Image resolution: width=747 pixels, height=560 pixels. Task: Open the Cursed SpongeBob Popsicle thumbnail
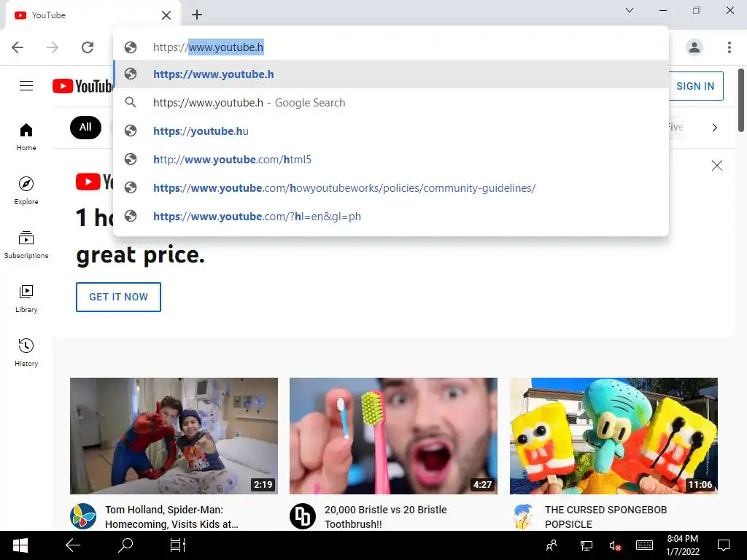coord(614,436)
